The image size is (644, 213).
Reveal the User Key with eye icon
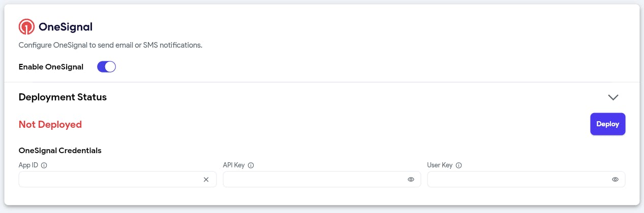pos(615,180)
